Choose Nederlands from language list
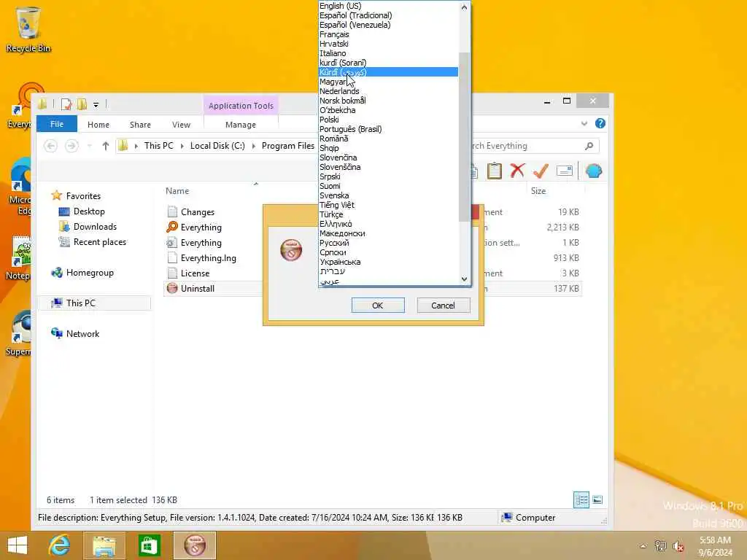Viewport: 747px width, 560px height. click(x=388, y=91)
